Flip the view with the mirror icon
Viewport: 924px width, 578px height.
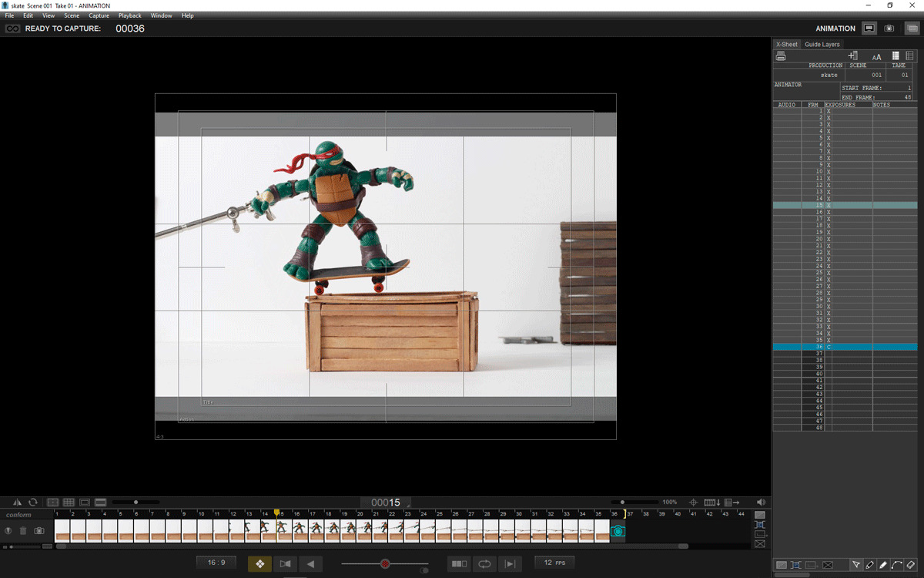tap(17, 502)
